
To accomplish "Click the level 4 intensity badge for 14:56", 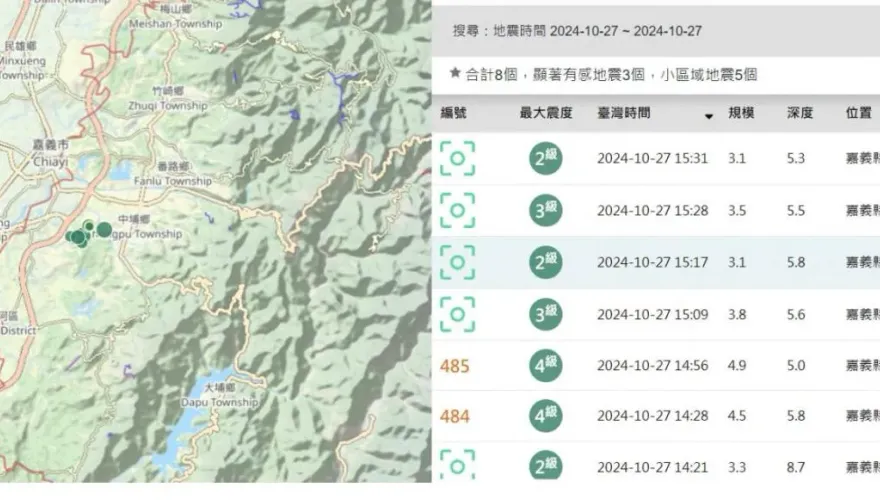I will tap(546, 365).
